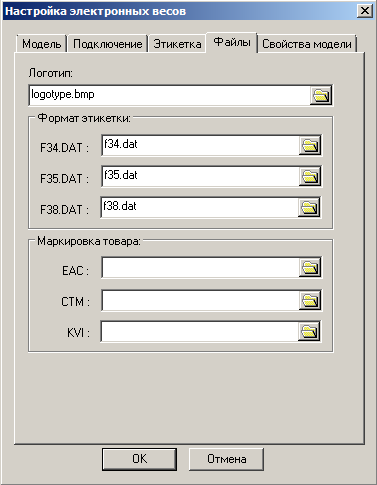Image resolution: width=377 pixels, height=485 pixels.
Task: Click the Логотип: label
Action: 51,73
